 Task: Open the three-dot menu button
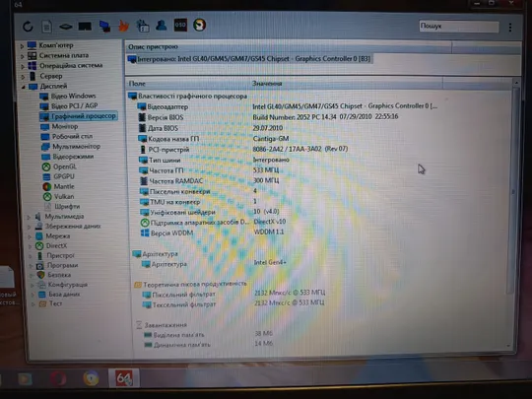510,28
